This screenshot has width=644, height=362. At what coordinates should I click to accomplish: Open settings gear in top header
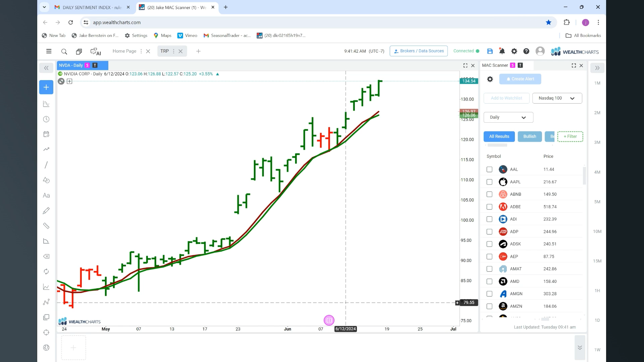(514, 51)
